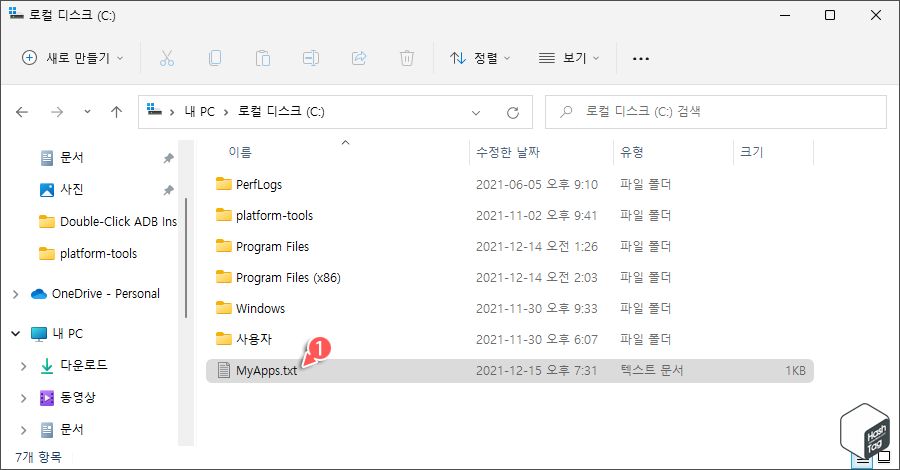The height and width of the screenshot is (470, 900).
Task: Go back with the left arrow
Action: coord(22,112)
